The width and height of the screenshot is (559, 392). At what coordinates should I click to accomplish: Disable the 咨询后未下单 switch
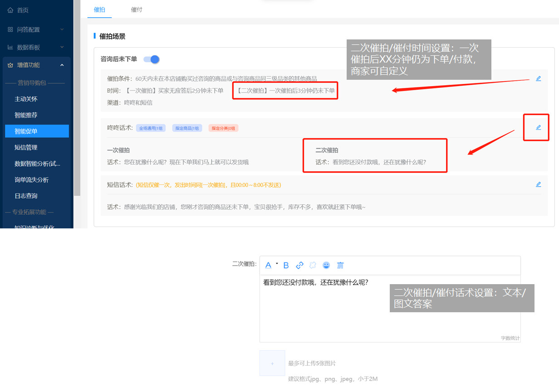(x=152, y=59)
